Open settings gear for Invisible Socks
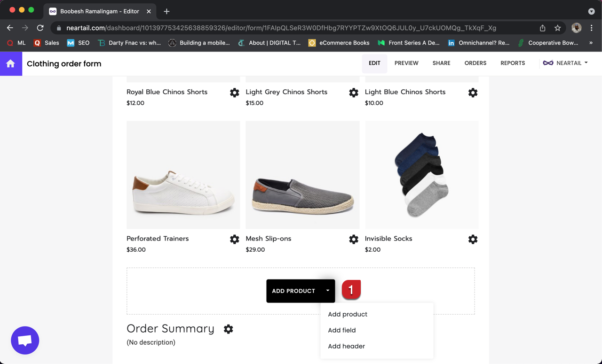 tap(473, 240)
